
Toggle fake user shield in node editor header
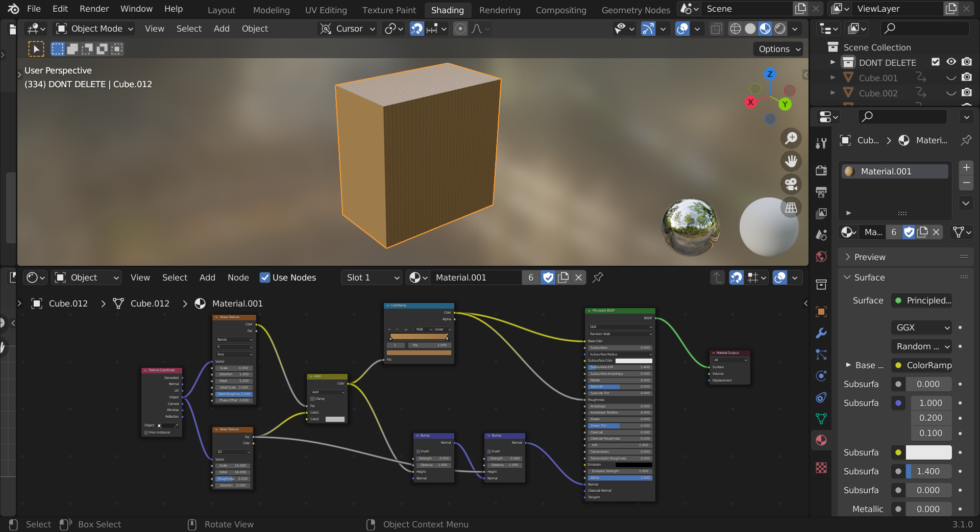(548, 277)
